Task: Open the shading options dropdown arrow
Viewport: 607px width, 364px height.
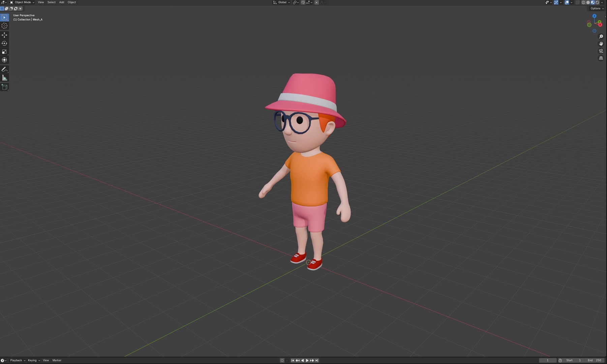Action: click(602, 2)
